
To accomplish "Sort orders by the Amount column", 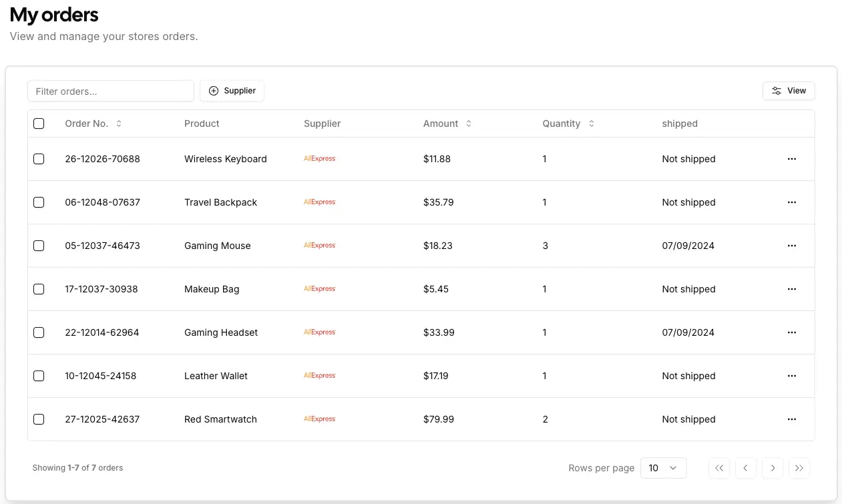I will tap(447, 123).
